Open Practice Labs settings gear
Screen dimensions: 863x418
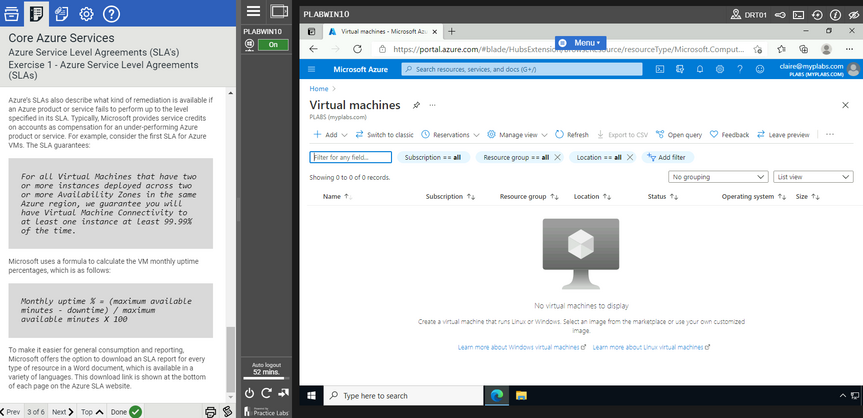pos(86,13)
